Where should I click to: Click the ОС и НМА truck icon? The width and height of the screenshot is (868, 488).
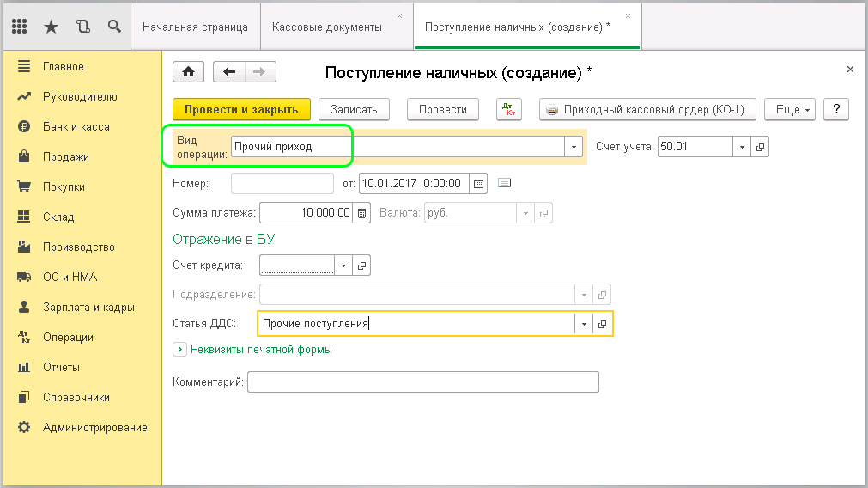coord(24,277)
